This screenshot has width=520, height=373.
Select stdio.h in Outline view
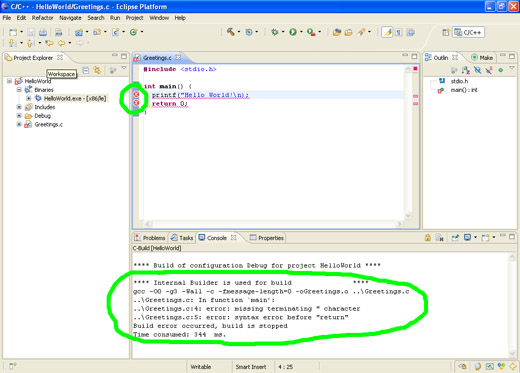pyautogui.click(x=459, y=81)
